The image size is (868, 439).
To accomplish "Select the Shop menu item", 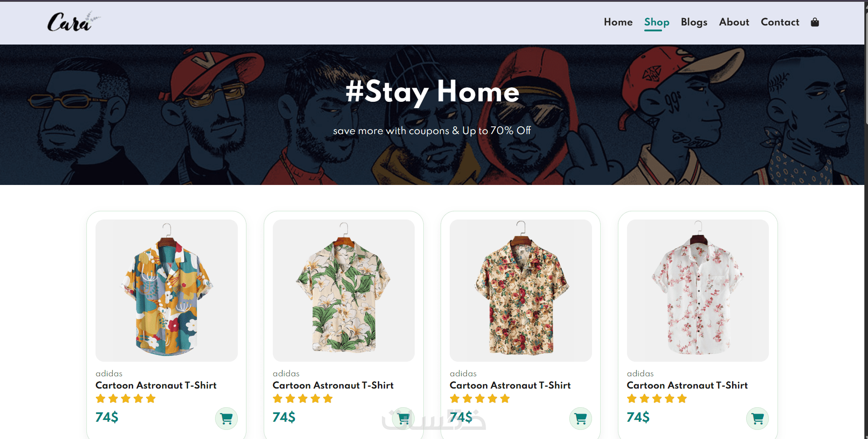I will pos(657,22).
